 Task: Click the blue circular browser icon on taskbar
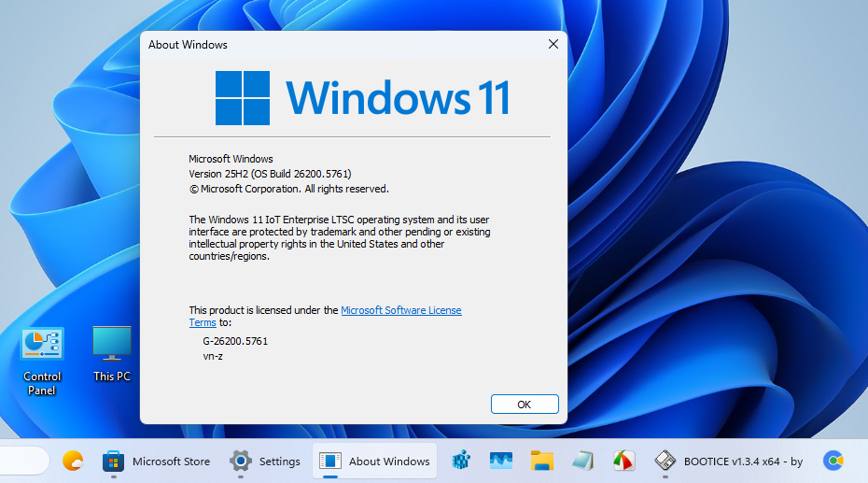833,461
